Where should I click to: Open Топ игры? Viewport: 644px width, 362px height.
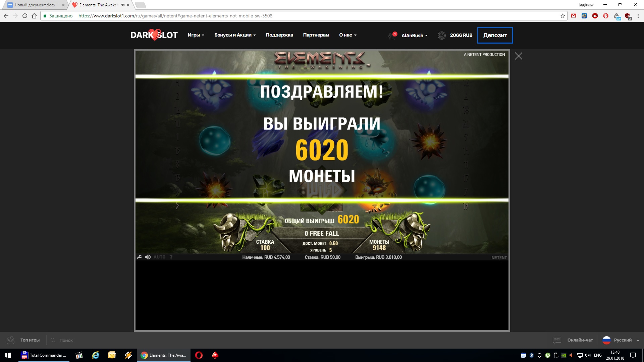click(30, 340)
